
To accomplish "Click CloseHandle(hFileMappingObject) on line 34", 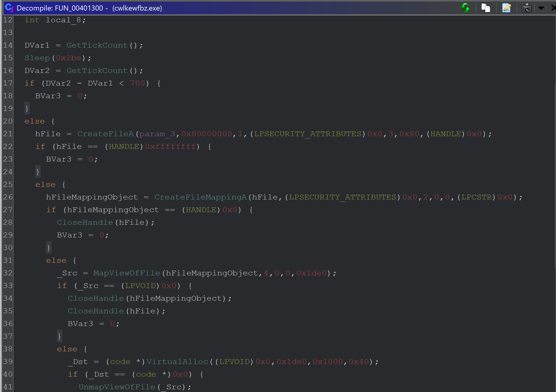I will tap(96, 298).
